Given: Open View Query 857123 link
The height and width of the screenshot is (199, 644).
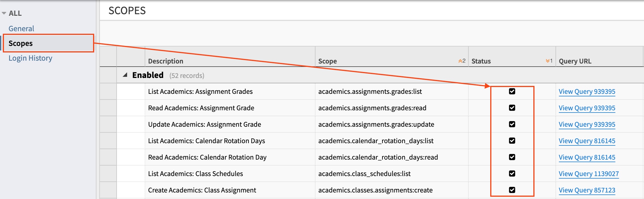Looking at the screenshot, I should (587, 190).
